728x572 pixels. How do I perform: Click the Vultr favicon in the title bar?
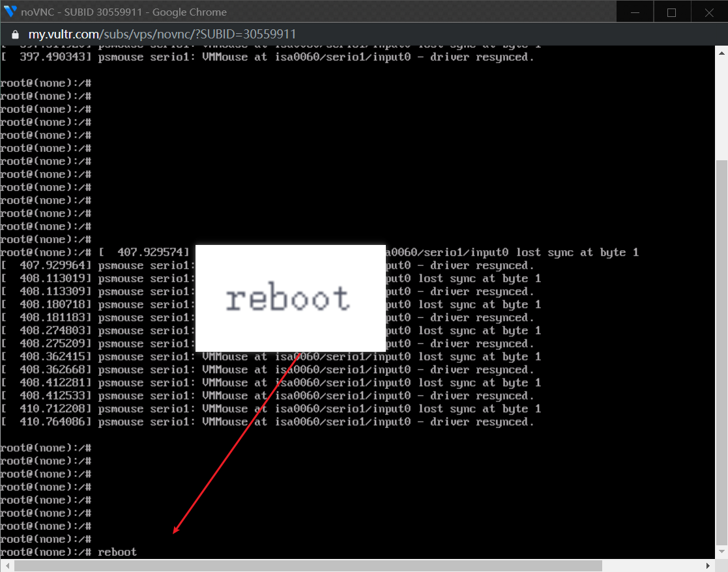tap(10, 12)
